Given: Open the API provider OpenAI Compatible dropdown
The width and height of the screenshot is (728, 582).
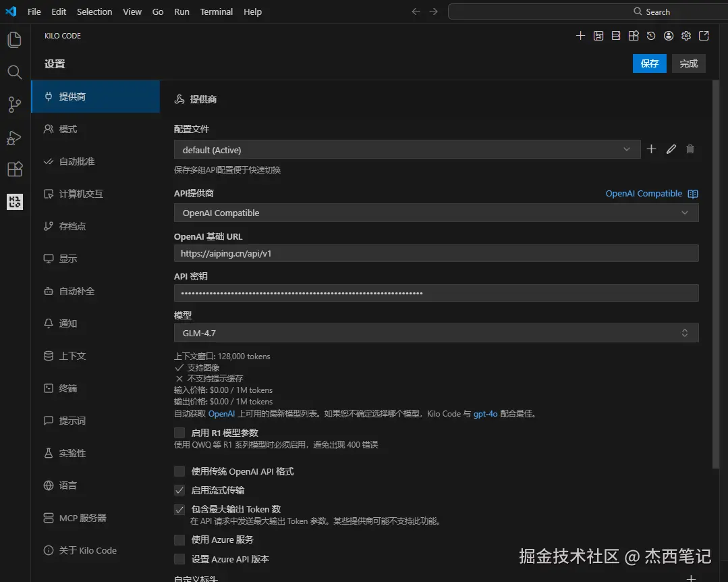Looking at the screenshot, I should (x=436, y=213).
